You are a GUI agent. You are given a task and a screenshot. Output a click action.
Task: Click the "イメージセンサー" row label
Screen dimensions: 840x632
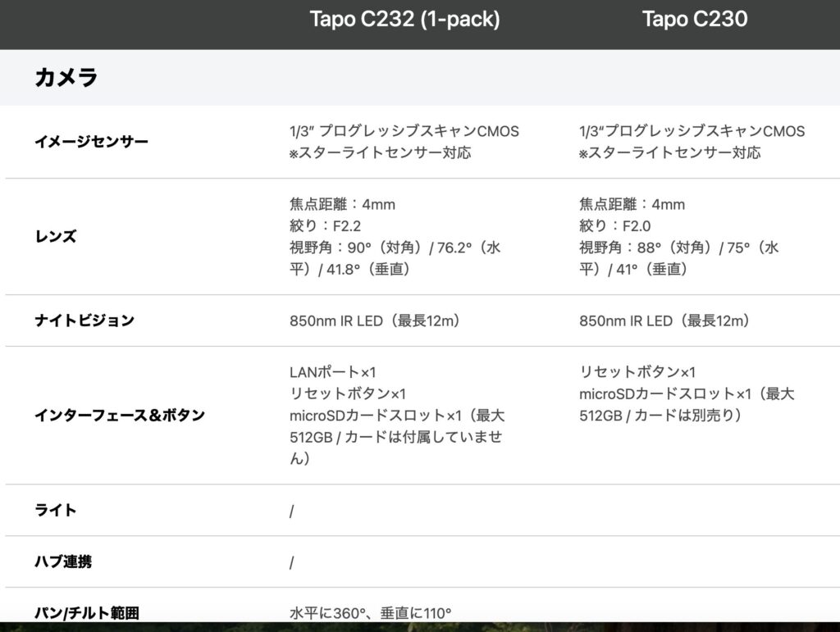(x=91, y=142)
